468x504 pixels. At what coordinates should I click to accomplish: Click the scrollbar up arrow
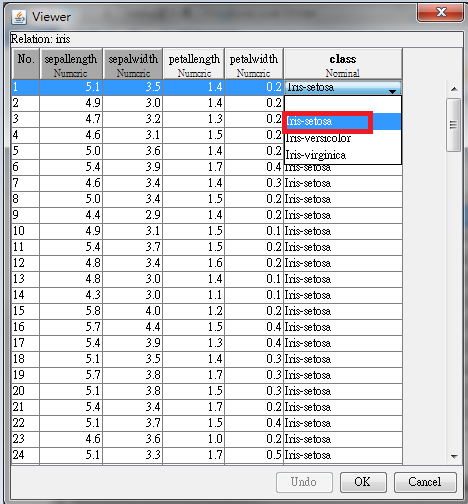pos(454,89)
